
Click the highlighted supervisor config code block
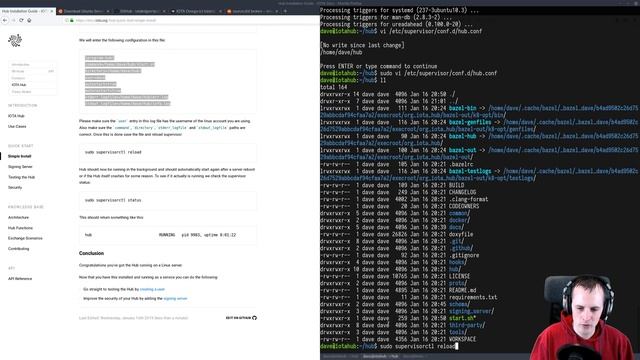pos(168,81)
